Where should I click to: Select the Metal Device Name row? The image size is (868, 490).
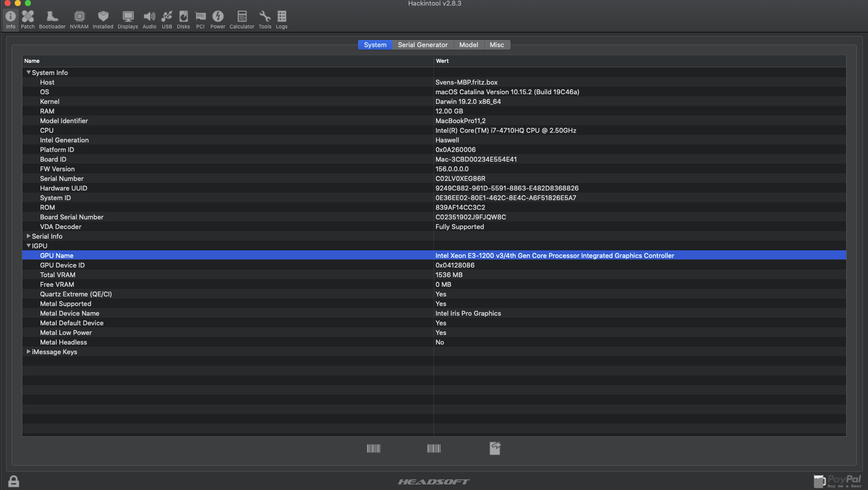tap(434, 313)
